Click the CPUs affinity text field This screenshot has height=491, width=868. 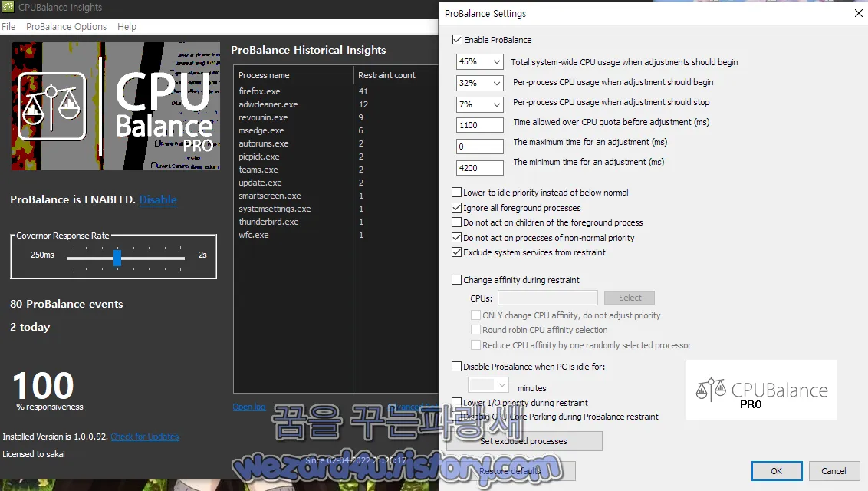click(x=548, y=298)
